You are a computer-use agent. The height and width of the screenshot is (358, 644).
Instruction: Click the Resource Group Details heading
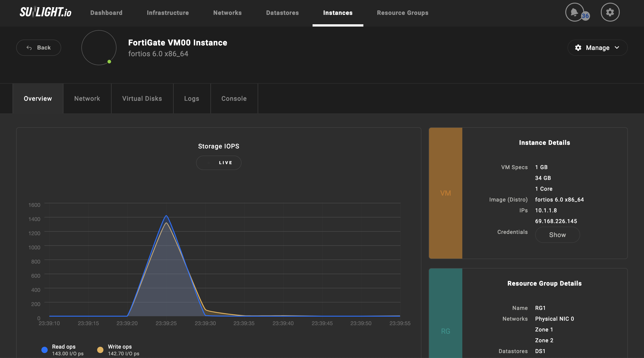(x=545, y=283)
